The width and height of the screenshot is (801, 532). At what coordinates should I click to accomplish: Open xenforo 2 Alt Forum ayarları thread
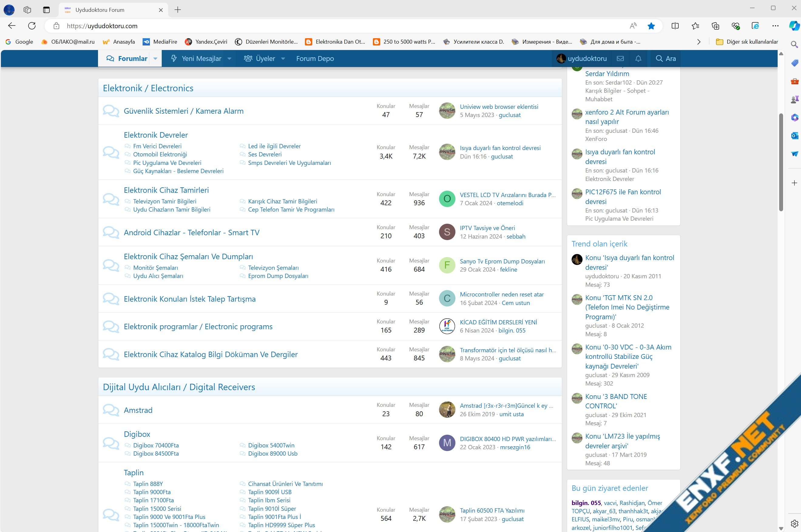coord(627,117)
